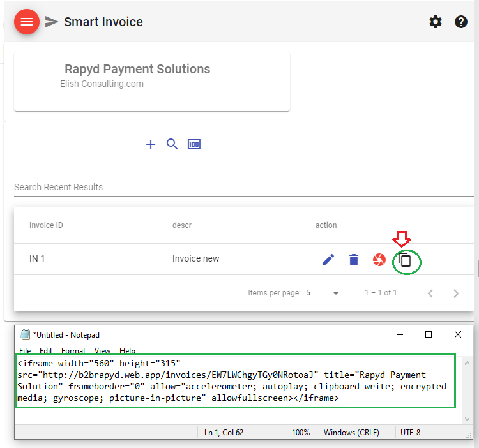The width and height of the screenshot is (479, 448).
Task: Click the 1 – 1 of 1 range label
Action: (381, 293)
